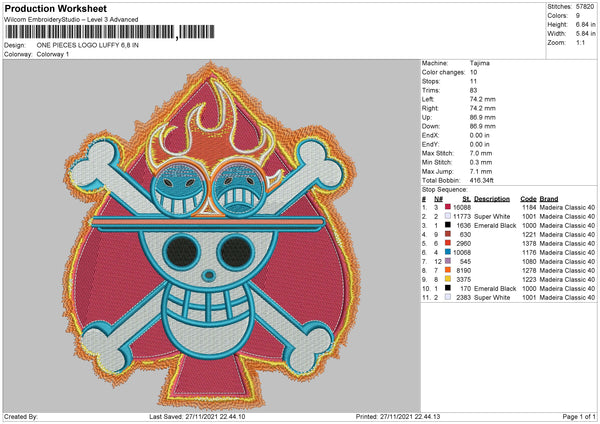
Task: Click the 'Description' column header
Action: [x=492, y=199]
